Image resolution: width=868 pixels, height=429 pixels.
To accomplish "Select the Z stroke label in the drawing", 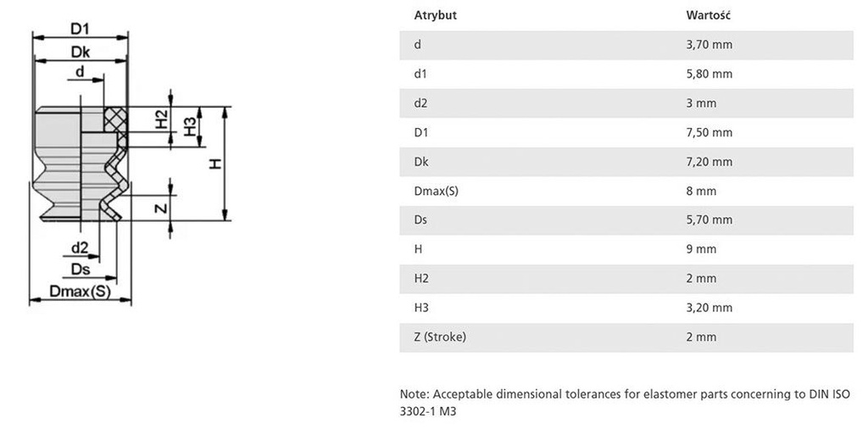I will click(x=162, y=208).
